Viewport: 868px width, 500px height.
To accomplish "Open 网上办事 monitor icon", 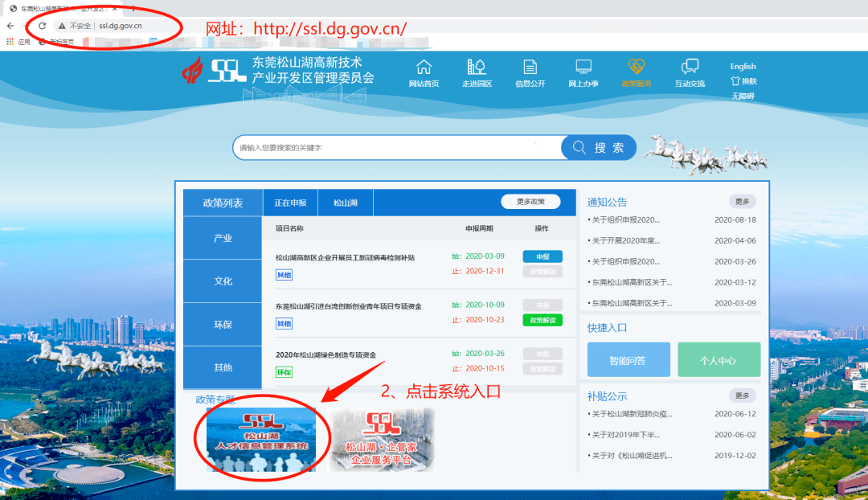I will click(x=583, y=67).
